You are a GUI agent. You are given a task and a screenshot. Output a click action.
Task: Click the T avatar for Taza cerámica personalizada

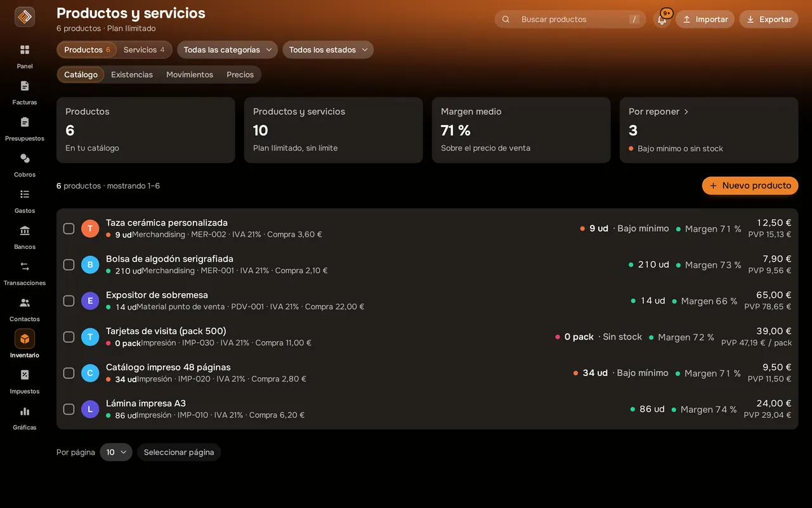(90, 229)
